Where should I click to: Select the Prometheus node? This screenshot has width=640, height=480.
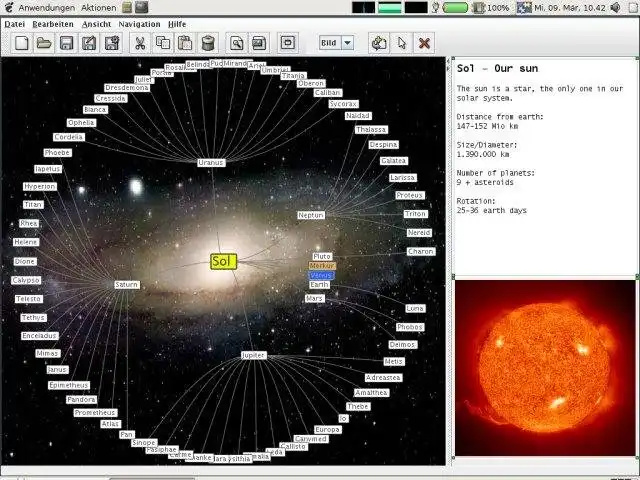96,413
